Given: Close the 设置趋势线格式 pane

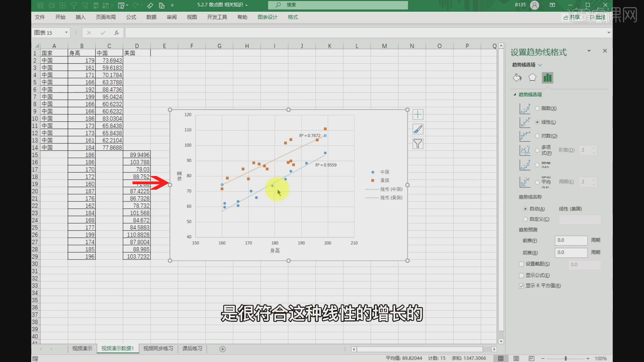Looking at the screenshot, I should [x=605, y=51].
